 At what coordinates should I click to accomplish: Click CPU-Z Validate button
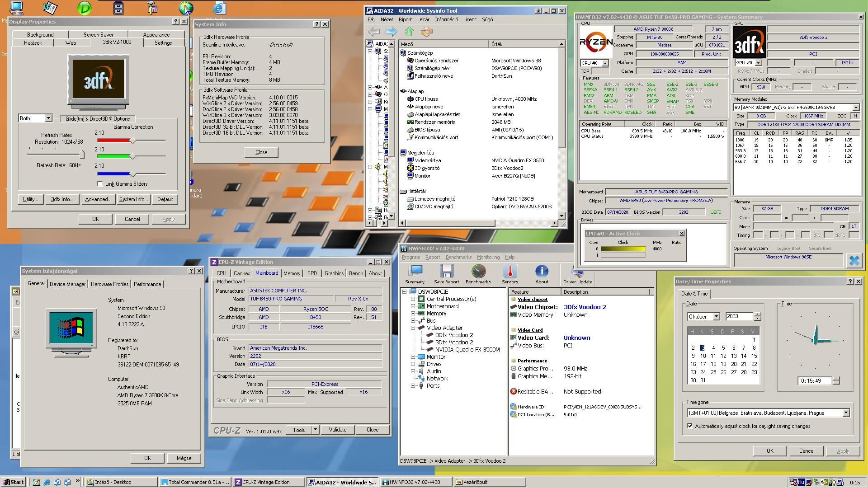(338, 430)
